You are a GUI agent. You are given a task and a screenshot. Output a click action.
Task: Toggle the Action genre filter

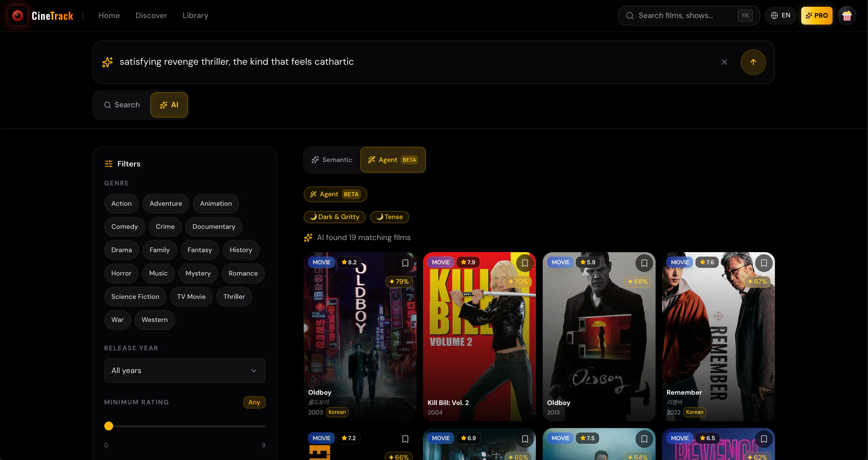click(x=121, y=203)
